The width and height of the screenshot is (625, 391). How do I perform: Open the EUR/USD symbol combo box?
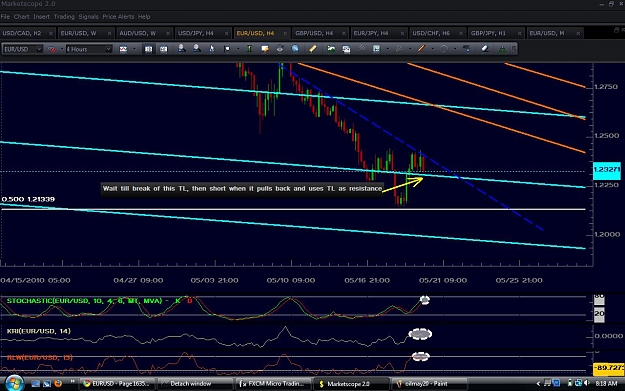tap(22, 49)
